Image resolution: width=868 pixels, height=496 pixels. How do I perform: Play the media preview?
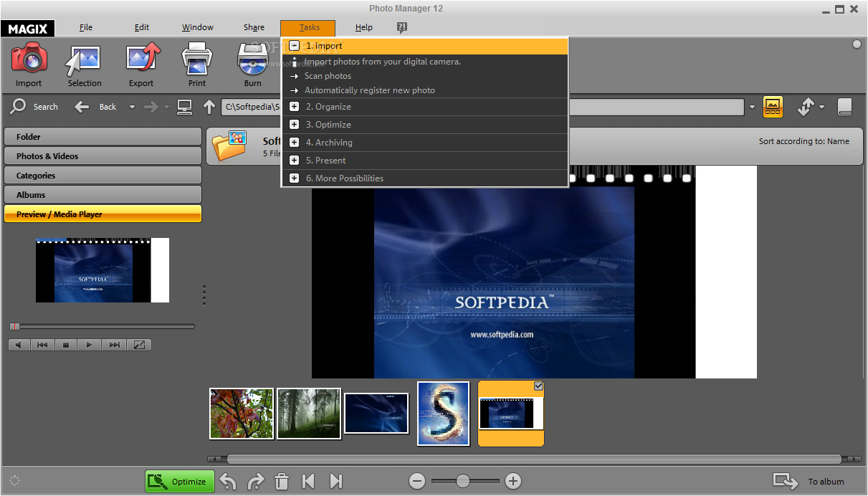[90, 345]
